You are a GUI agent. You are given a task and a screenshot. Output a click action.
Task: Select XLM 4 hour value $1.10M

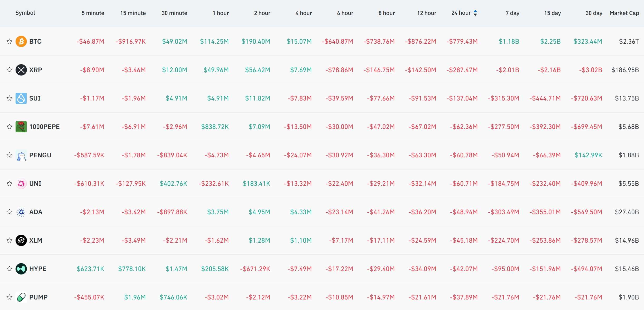click(301, 240)
